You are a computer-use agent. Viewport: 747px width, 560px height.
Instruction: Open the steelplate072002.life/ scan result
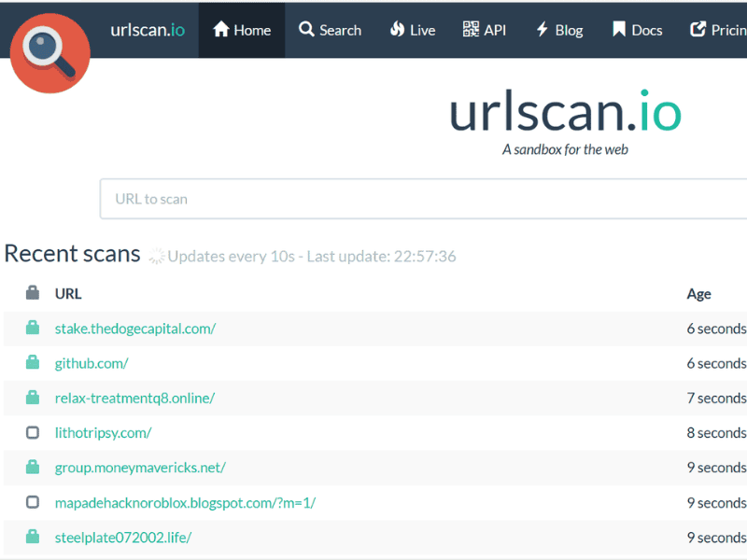[123, 538]
